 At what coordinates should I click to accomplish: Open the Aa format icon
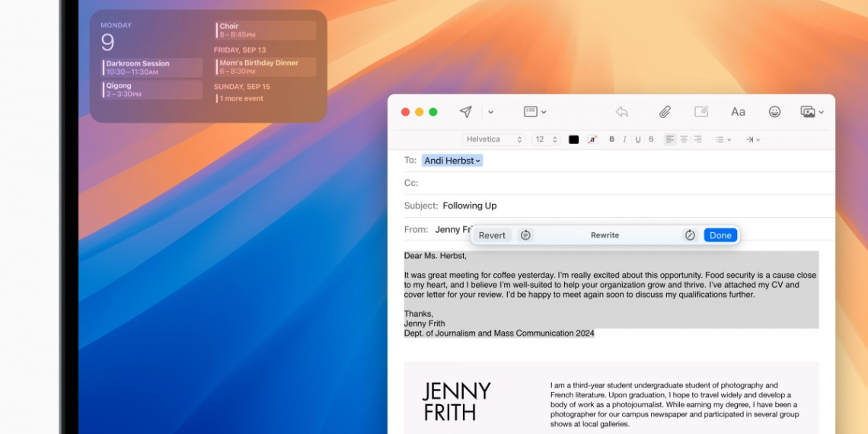point(738,112)
